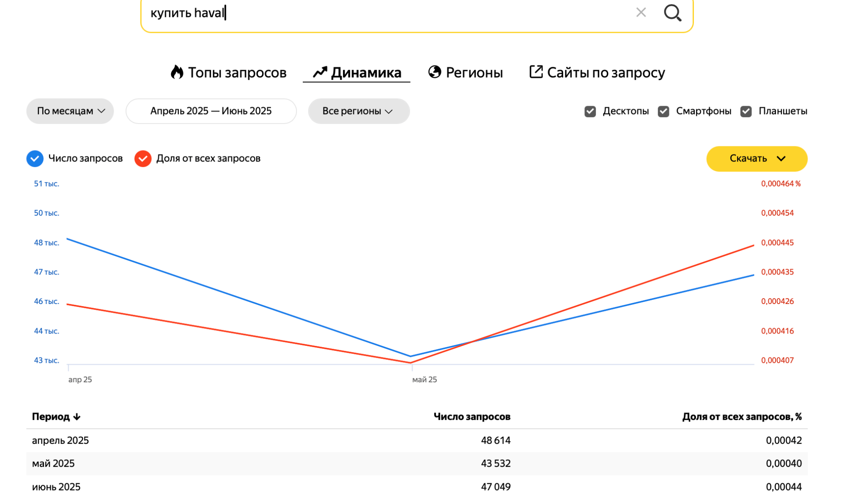
Task: Click the Доля от всех запросов, % header
Action: 742,417
